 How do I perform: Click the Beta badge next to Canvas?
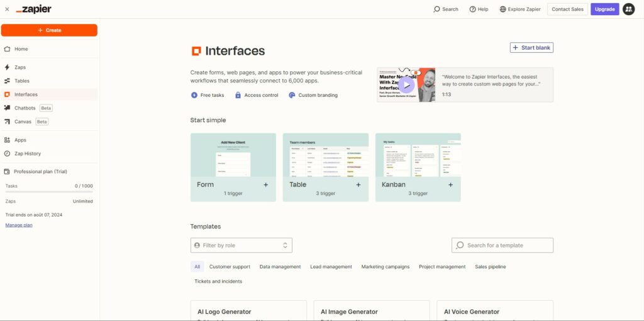coord(42,121)
